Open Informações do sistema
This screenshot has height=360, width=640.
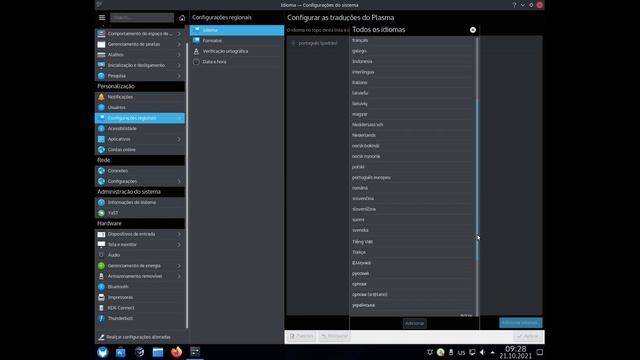tap(140, 202)
